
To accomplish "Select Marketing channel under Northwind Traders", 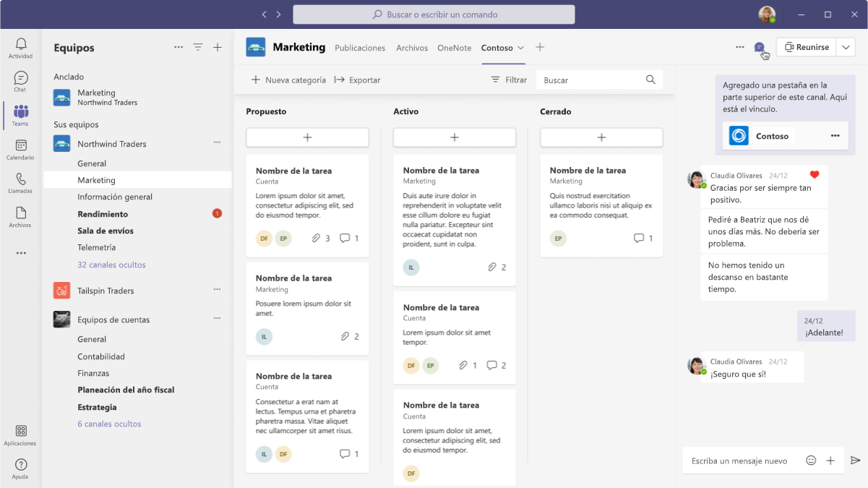I will coord(137,180).
